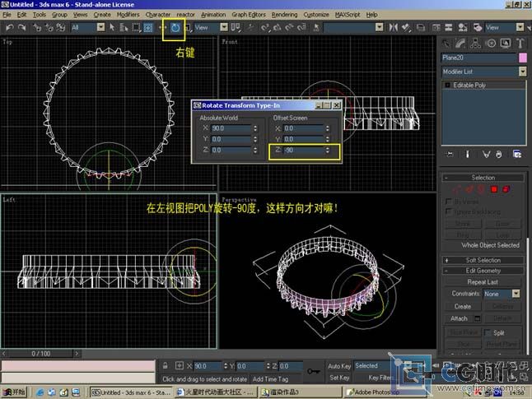Open the Modify command panel tab

tap(460, 44)
